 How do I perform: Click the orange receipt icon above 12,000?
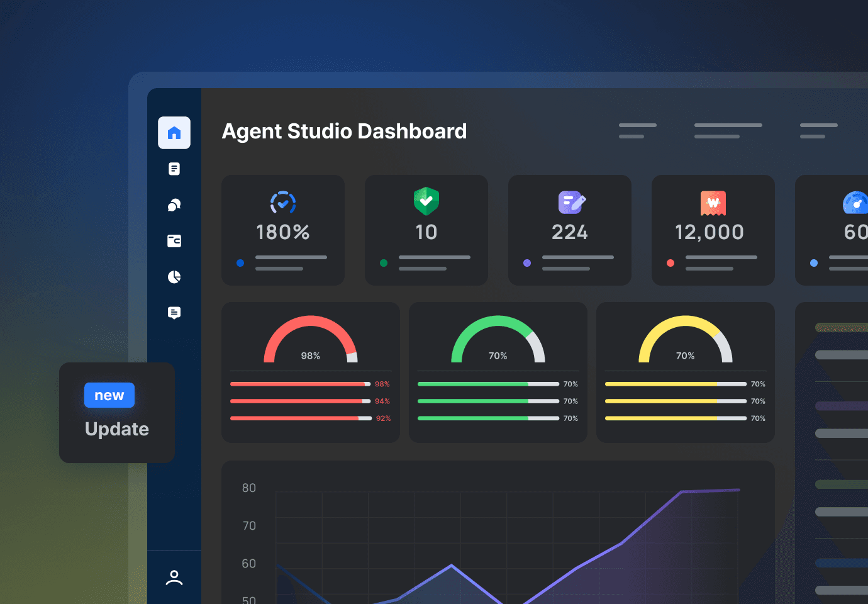[713, 203]
